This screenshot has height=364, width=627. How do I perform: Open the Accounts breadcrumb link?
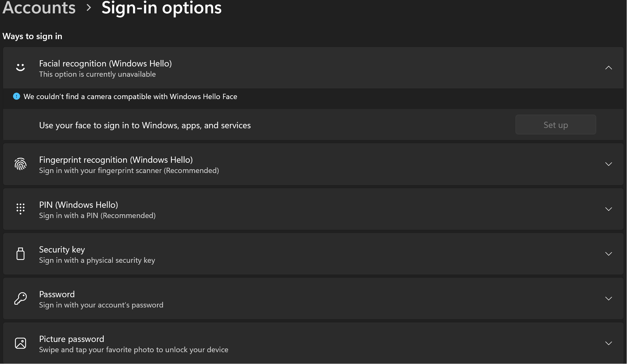coord(39,8)
